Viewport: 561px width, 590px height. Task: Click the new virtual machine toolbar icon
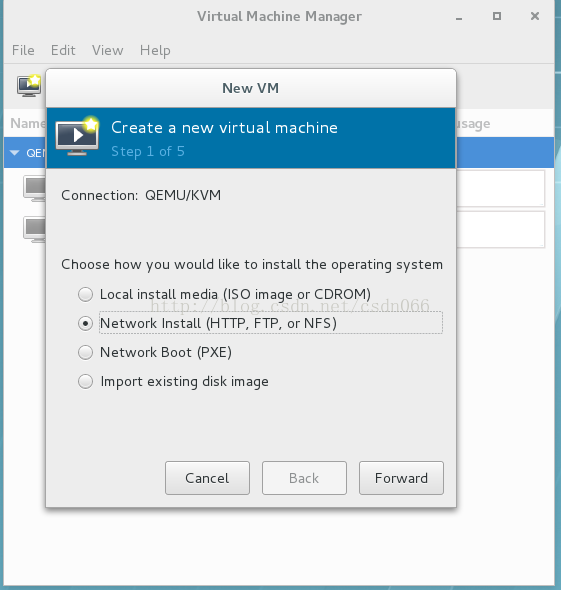(x=29, y=86)
